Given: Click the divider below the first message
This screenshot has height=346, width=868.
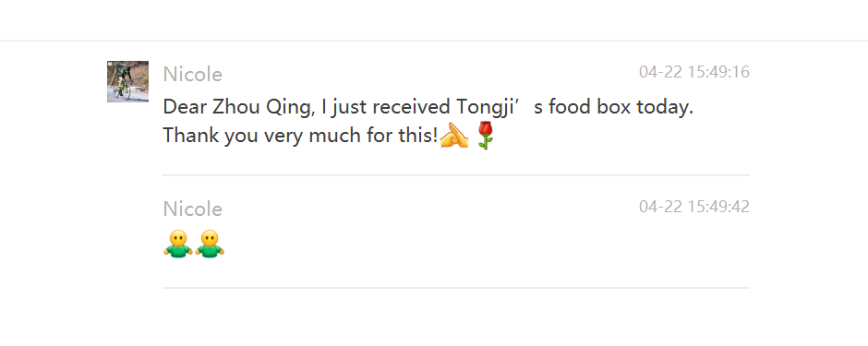Looking at the screenshot, I should tap(456, 175).
